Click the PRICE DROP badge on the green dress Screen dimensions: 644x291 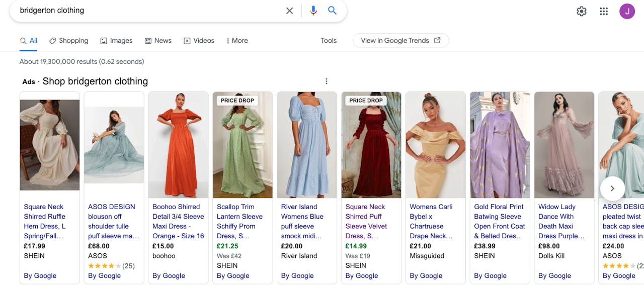coord(237,101)
